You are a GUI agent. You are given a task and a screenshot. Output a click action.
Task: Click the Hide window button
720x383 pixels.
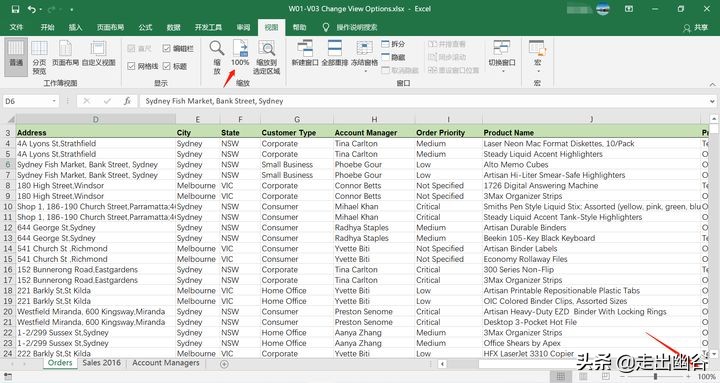pos(393,57)
